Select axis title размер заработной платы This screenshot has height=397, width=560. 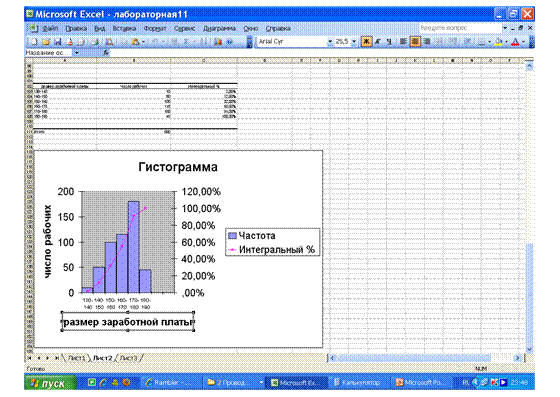[x=128, y=322]
